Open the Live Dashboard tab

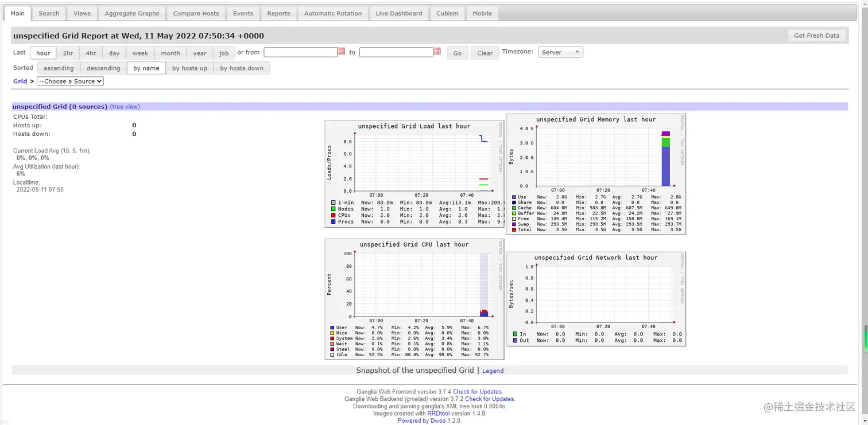(399, 13)
